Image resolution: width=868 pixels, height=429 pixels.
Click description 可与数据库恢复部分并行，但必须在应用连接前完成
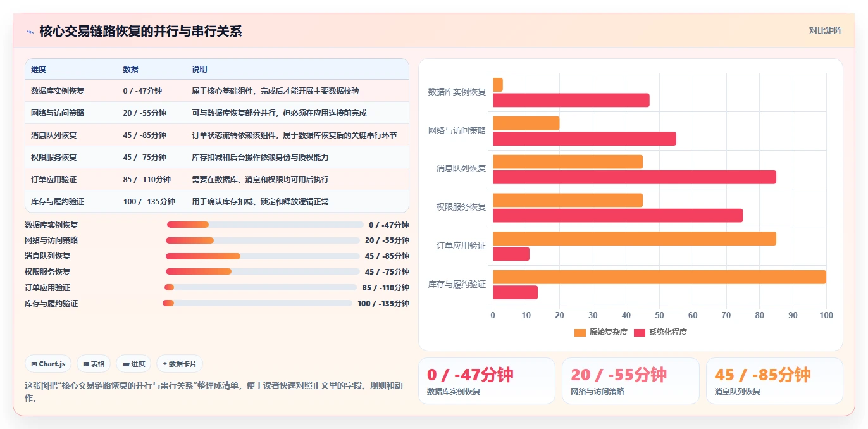coord(280,113)
